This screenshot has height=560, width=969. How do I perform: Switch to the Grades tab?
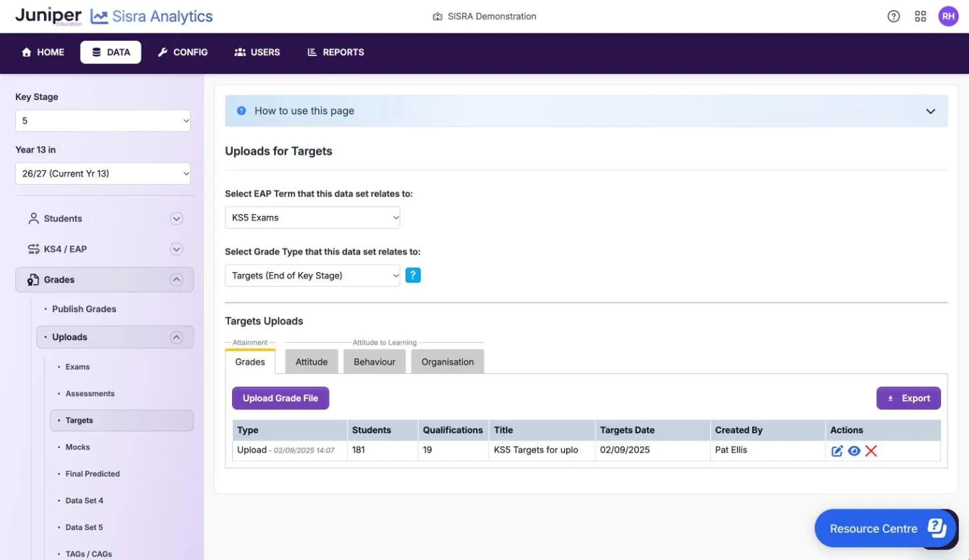pos(250,361)
